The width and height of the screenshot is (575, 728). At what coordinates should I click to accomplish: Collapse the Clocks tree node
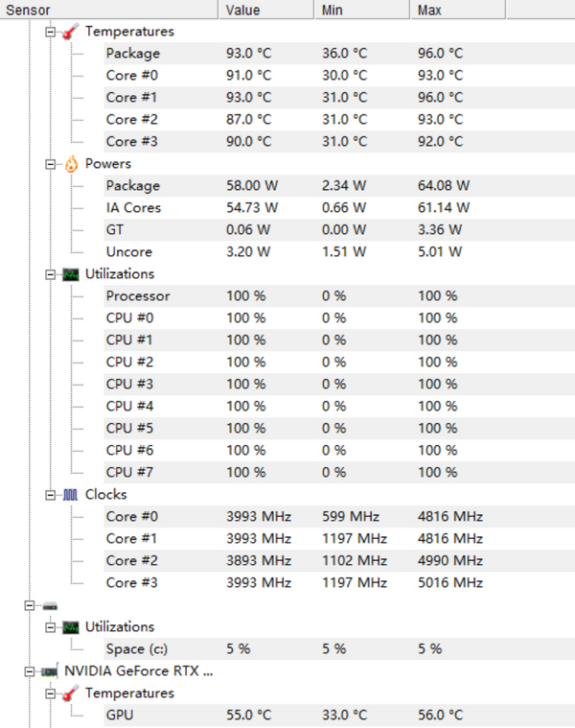pyautogui.click(x=51, y=495)
